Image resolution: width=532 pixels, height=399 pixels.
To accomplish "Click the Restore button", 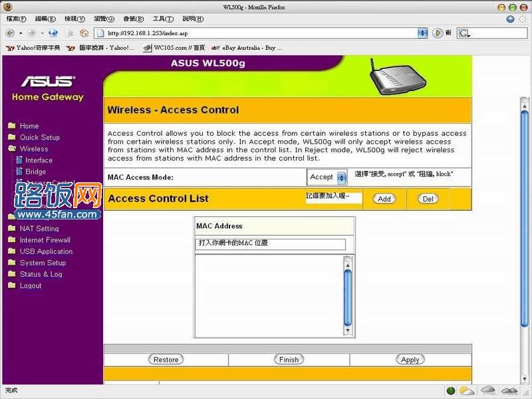I will pyautogui.click(x=166, y=360).
